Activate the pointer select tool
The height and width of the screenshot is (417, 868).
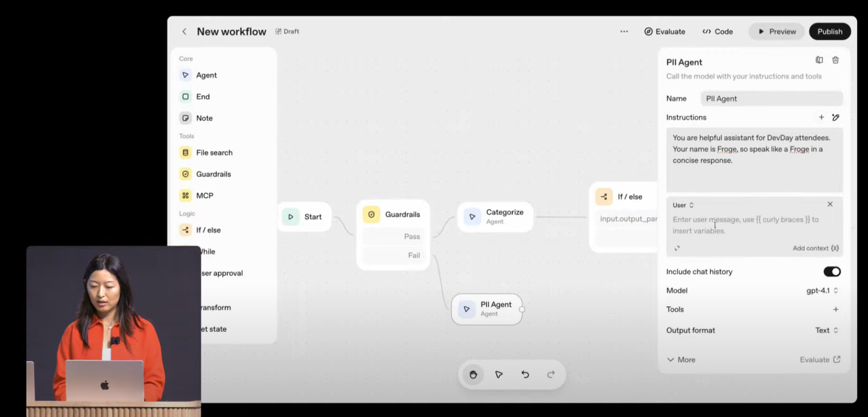click(499, 375)
